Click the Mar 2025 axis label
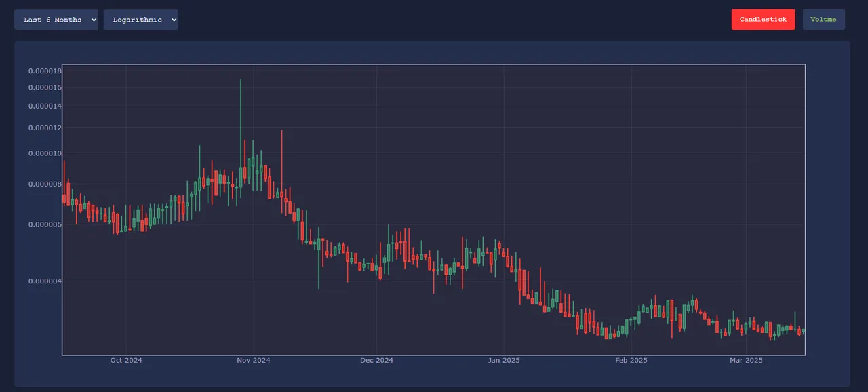 point(746,360)
